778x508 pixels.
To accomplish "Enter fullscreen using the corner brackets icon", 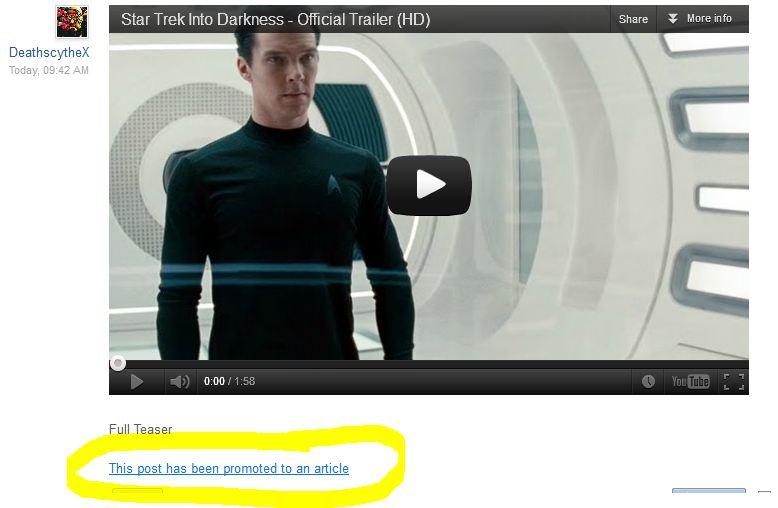I will click(x=733, y=381).
